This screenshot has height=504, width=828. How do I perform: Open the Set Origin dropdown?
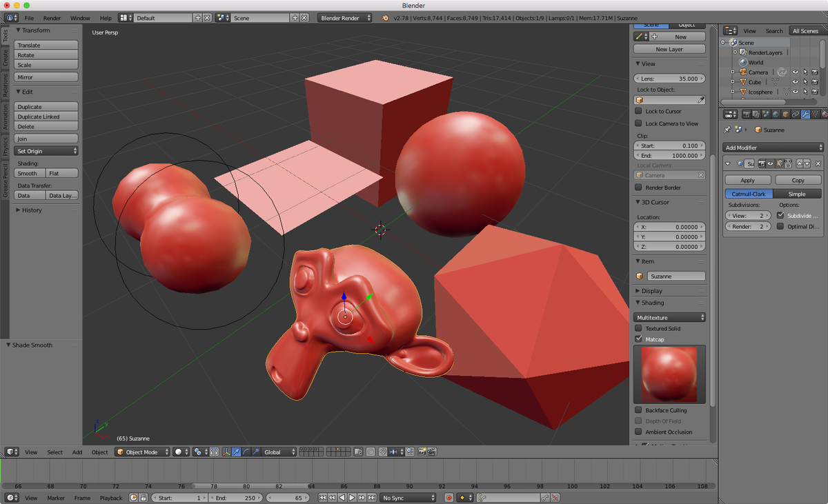pyautogui.click(x=46, y=151)
